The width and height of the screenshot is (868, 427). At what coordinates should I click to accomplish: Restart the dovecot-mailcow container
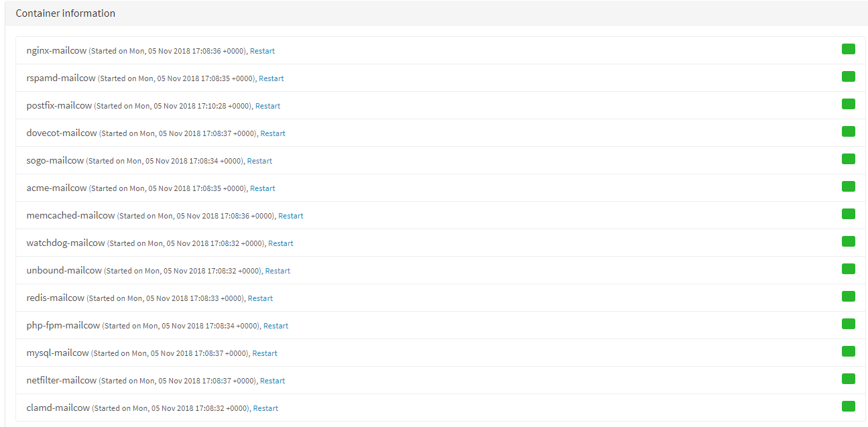click(273, 133)
